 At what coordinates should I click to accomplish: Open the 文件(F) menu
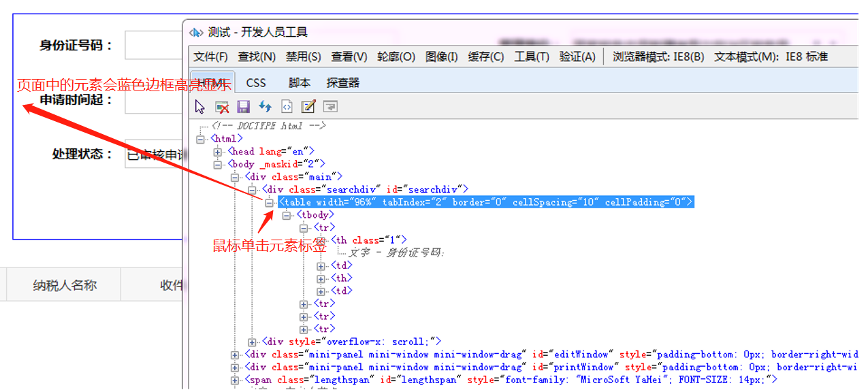(210, 56)
